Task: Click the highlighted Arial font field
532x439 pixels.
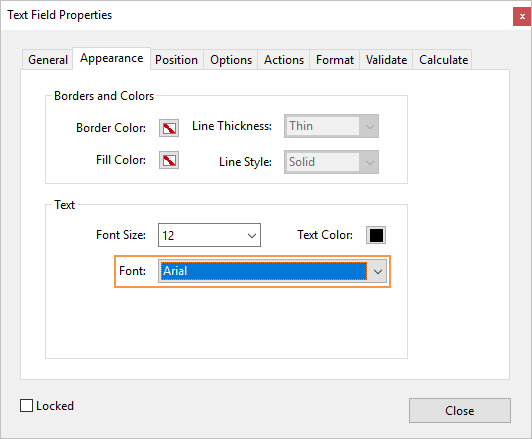Action: (264, 271)
